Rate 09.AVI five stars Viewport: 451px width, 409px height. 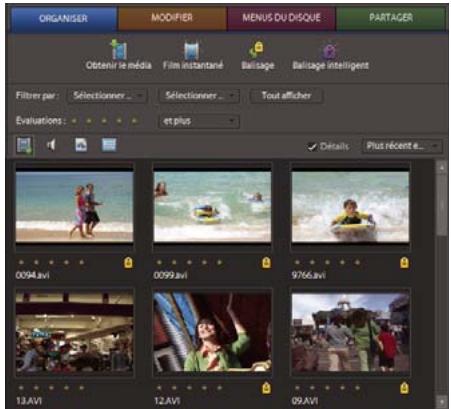(x=357, y=388)
